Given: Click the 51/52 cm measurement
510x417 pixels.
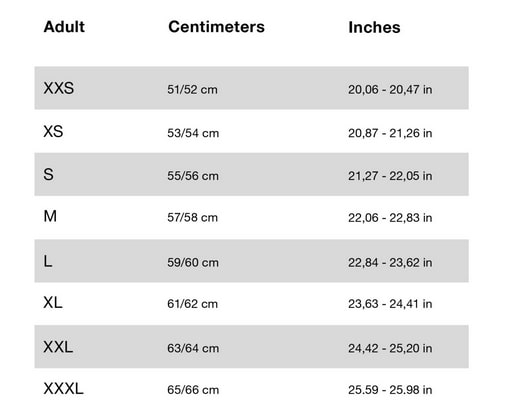Looking at the screenshot, I should [x=192, y=89].
